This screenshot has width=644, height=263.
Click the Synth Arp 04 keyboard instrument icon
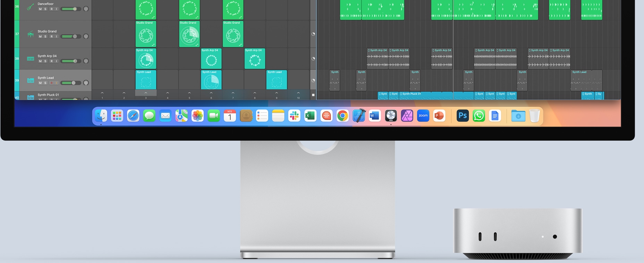[31, 59]
